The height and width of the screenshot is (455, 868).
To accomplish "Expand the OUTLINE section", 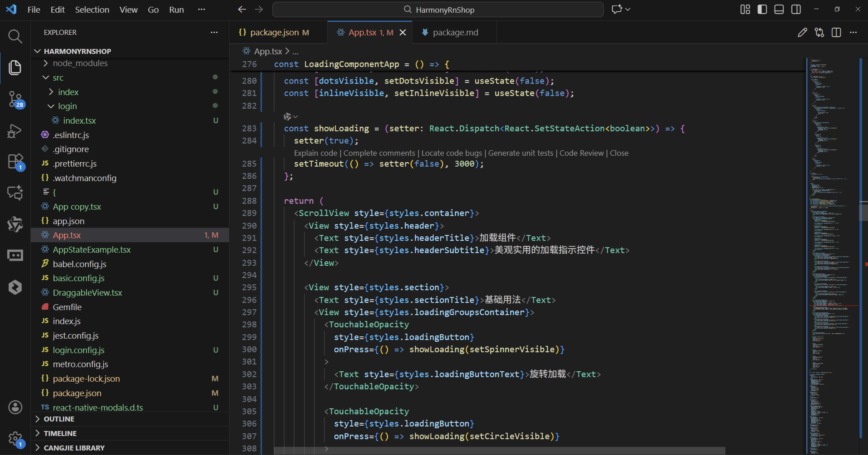I will (59, 419).
